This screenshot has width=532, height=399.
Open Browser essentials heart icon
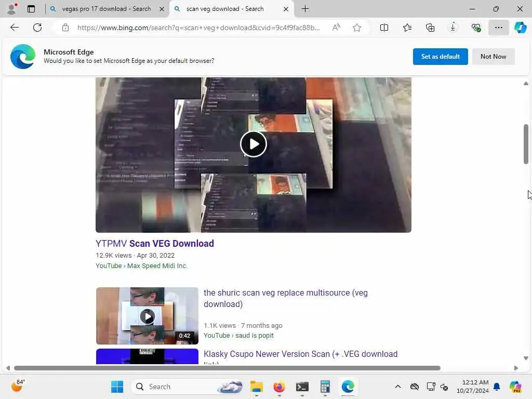[x=476, y=28]
